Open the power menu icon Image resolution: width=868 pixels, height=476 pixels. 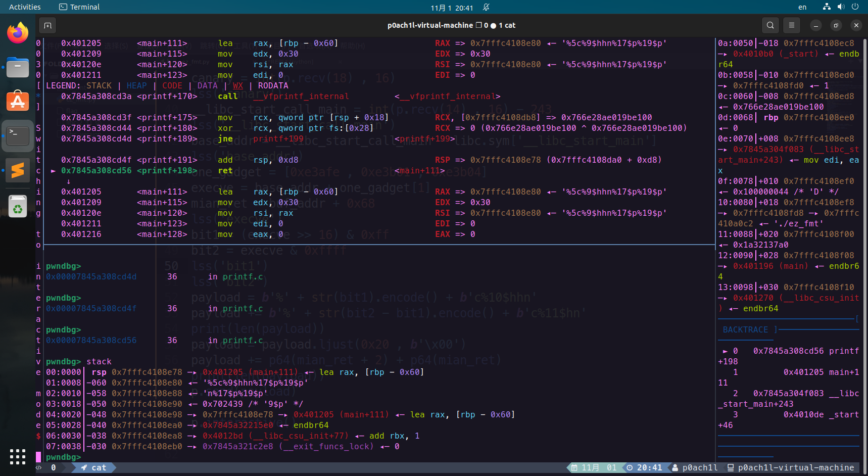(x=855, y=7)
